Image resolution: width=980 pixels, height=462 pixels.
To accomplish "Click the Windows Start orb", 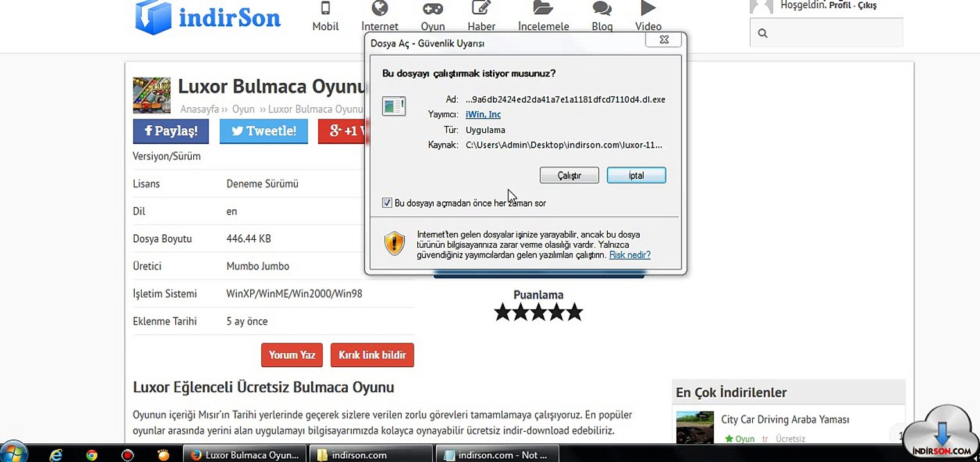I will click(14, 453).
